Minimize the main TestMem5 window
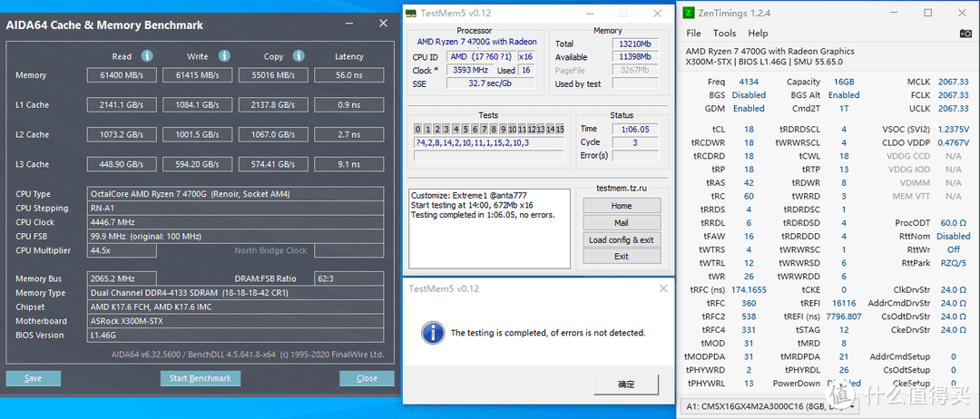 (x=590, y=13)
